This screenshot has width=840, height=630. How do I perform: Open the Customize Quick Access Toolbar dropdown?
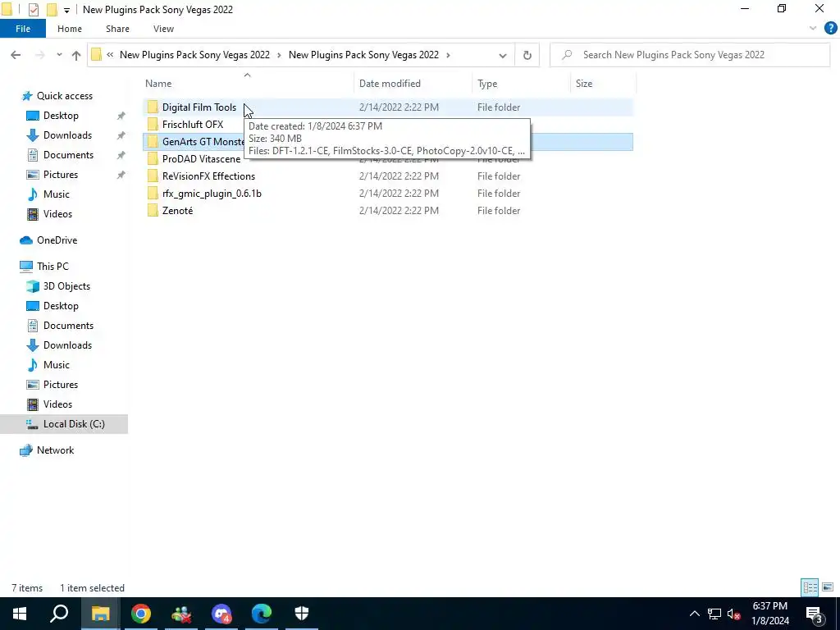click(x=66, y=10)
